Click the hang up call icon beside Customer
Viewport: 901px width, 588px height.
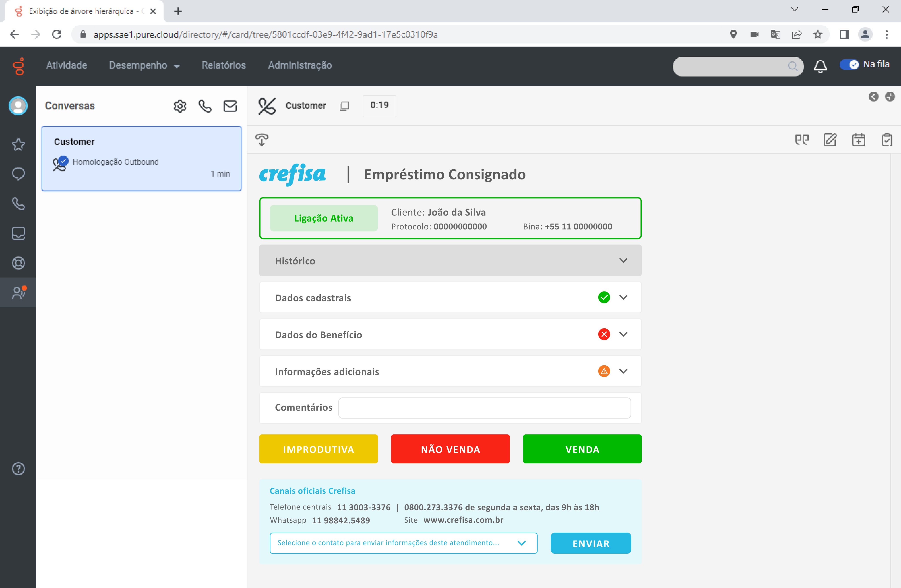pyautogui.click(x=267, y=106)
